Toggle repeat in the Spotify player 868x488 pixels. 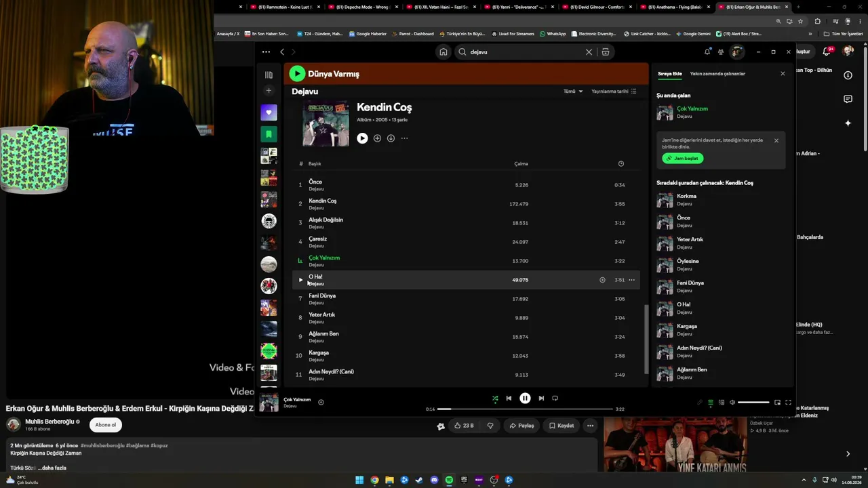point(555,399)
